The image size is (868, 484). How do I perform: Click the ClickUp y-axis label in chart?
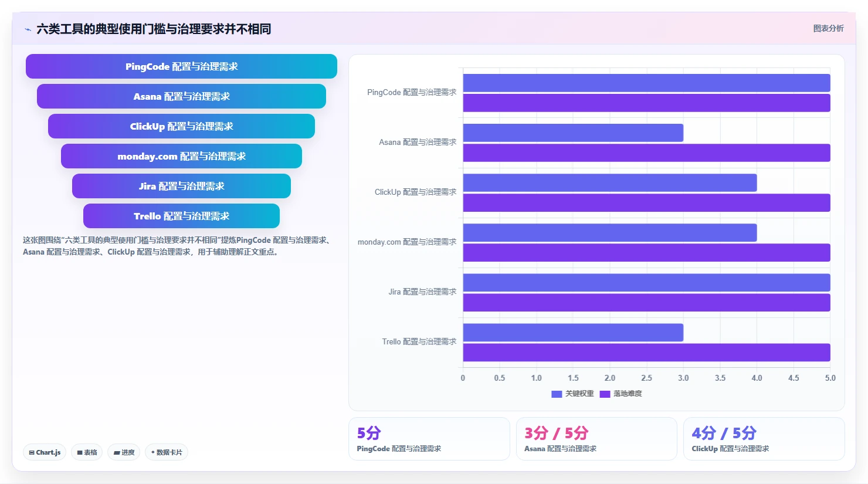pos(415,192)
